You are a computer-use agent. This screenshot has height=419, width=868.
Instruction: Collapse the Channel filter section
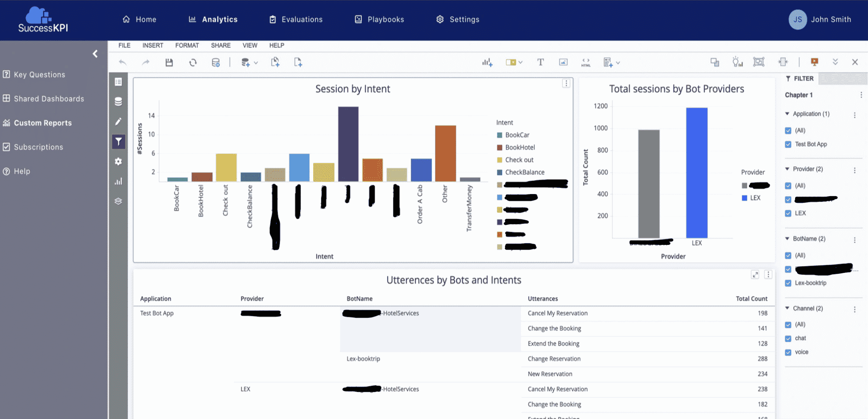coord(787,308)
